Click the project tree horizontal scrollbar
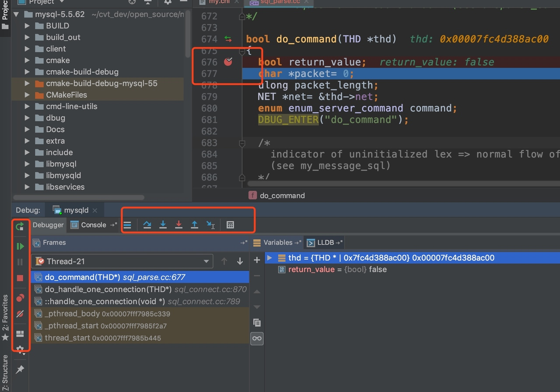The height and width of the screenshot is (392, 560). [x=79, y=197]
